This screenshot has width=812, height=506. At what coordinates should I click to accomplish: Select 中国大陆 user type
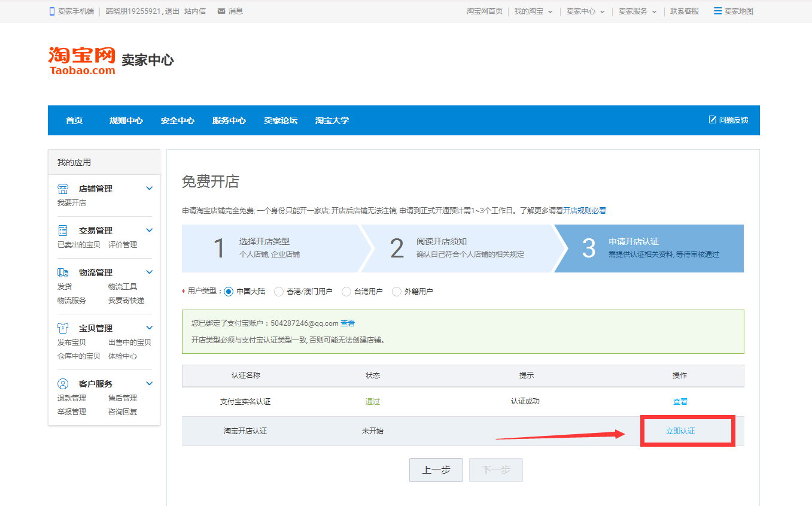tap(229, 292)
